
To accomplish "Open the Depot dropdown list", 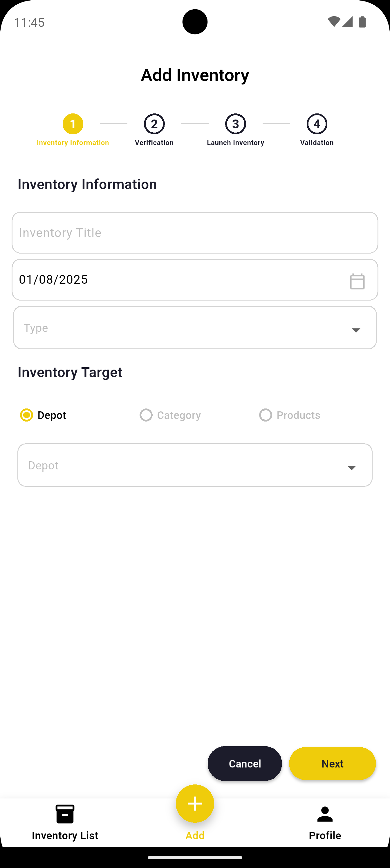I will point(195,465).
